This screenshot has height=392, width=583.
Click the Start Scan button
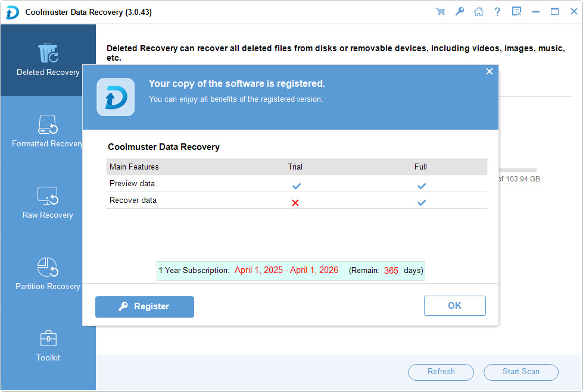[x=521, y=372]
